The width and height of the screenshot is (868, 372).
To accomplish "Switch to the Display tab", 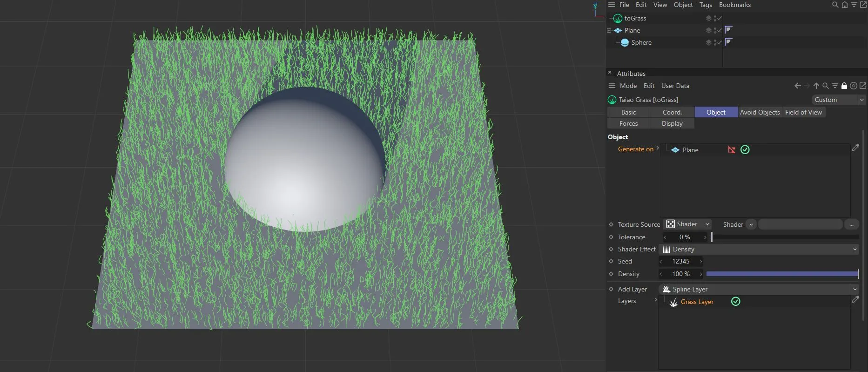I will 672,123.
